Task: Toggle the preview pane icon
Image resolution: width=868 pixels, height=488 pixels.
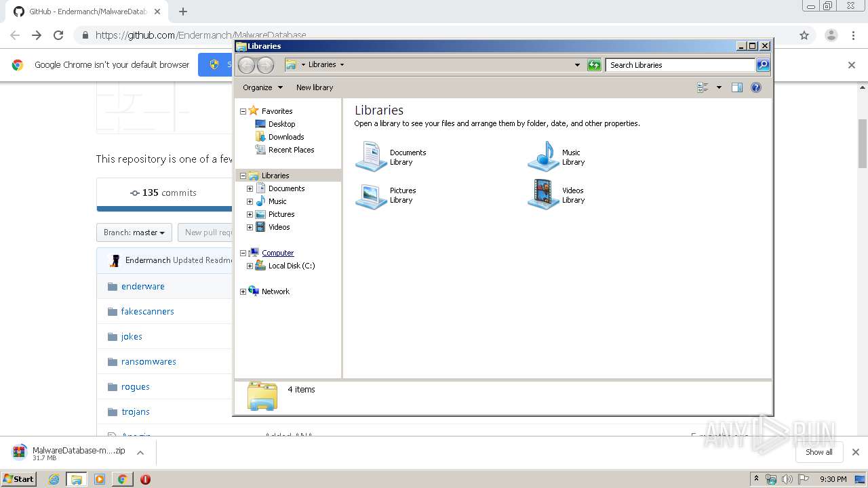Action: 737,87
